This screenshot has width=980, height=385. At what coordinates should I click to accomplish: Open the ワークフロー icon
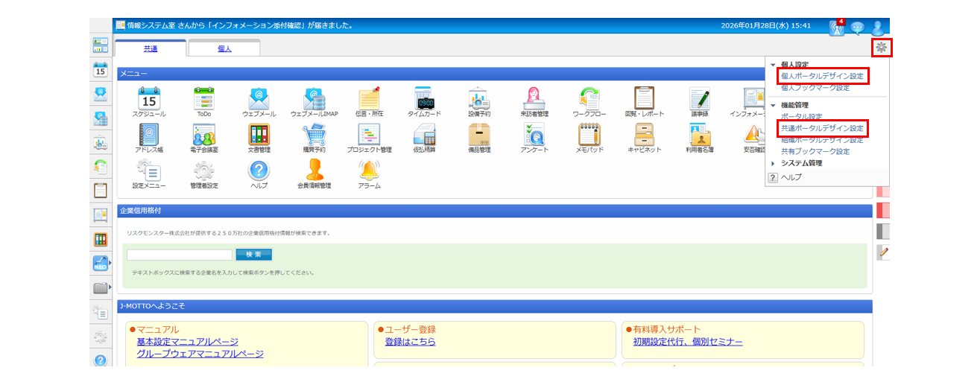(589, 98)
